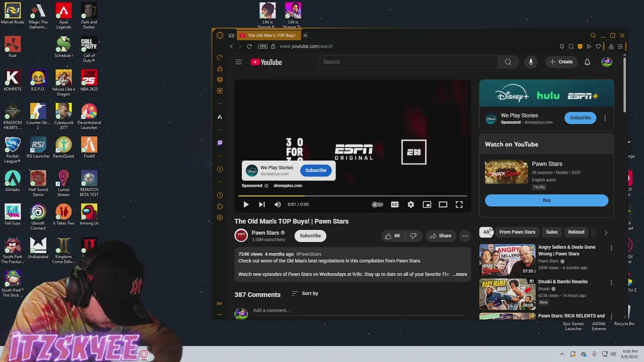
Task: Open Sort by comments dropdown
Action: point(305,294)
